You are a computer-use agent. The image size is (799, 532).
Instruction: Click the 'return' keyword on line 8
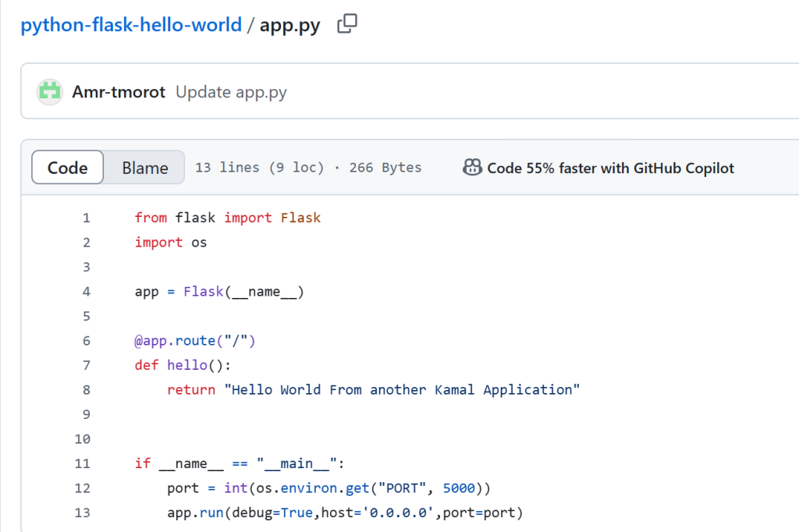(x=191, y=390)
